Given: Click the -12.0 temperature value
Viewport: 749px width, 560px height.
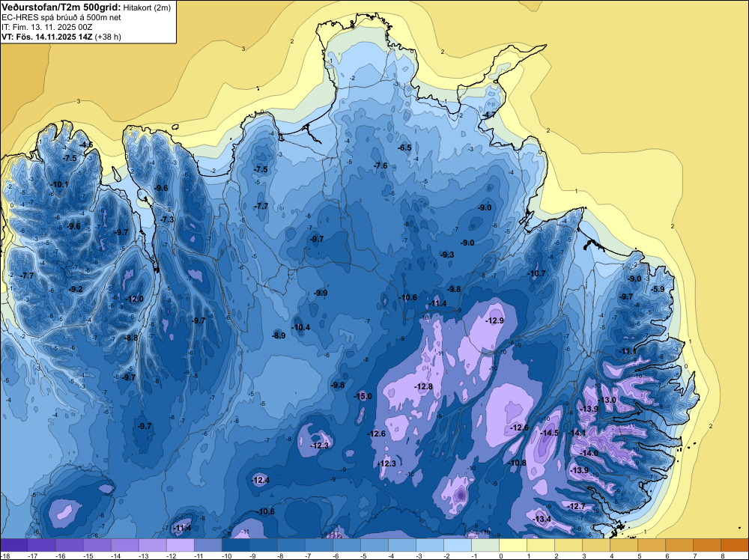Looking at the screenshot, I should click(x=134, y=299).
